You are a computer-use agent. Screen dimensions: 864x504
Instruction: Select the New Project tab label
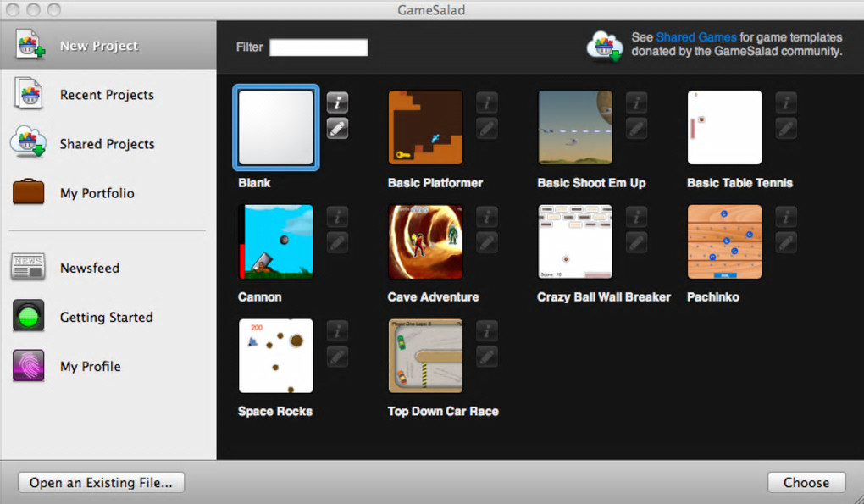coord(99,46)
